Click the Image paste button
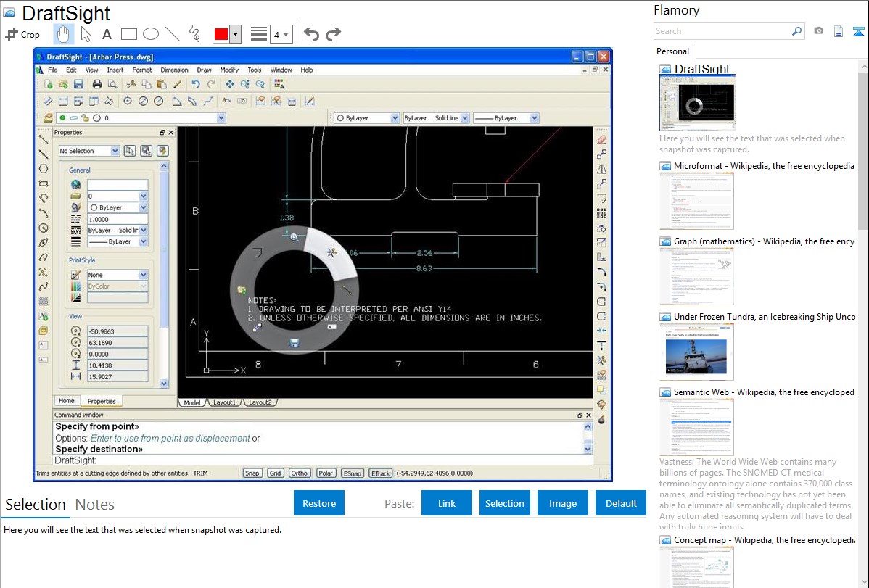869x588 pixels. [562, 503]
